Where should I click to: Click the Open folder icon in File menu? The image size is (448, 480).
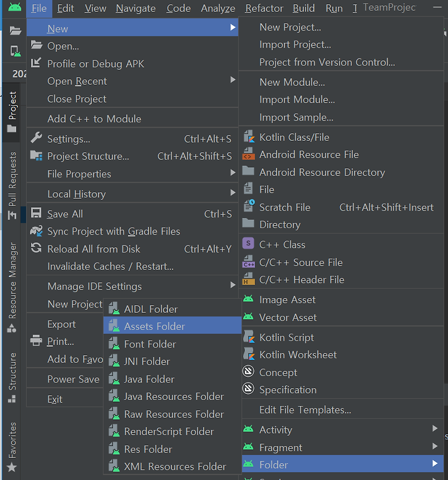click(x=36, y=45)
